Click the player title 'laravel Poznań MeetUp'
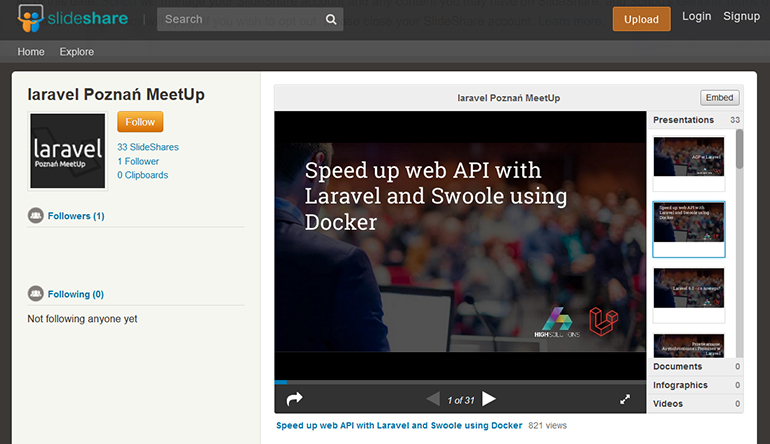The height and width of the screenshot is (444, 770). tap(509, 98)
